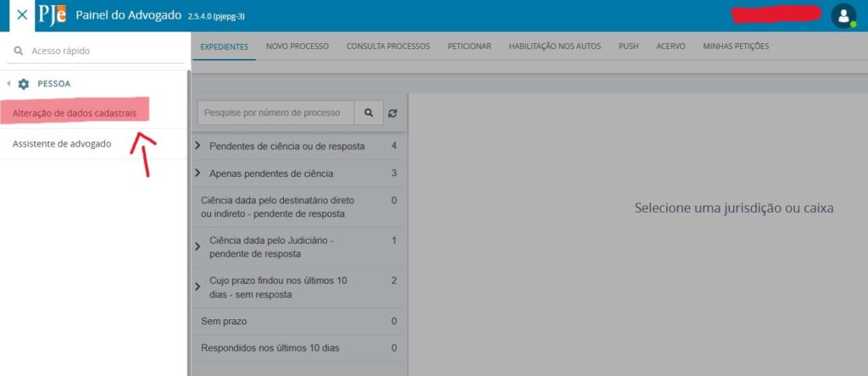Screen dimensions: 868x376
Task: Open Alteração de dados cadastrais
Action: click(x=75, y=113)
